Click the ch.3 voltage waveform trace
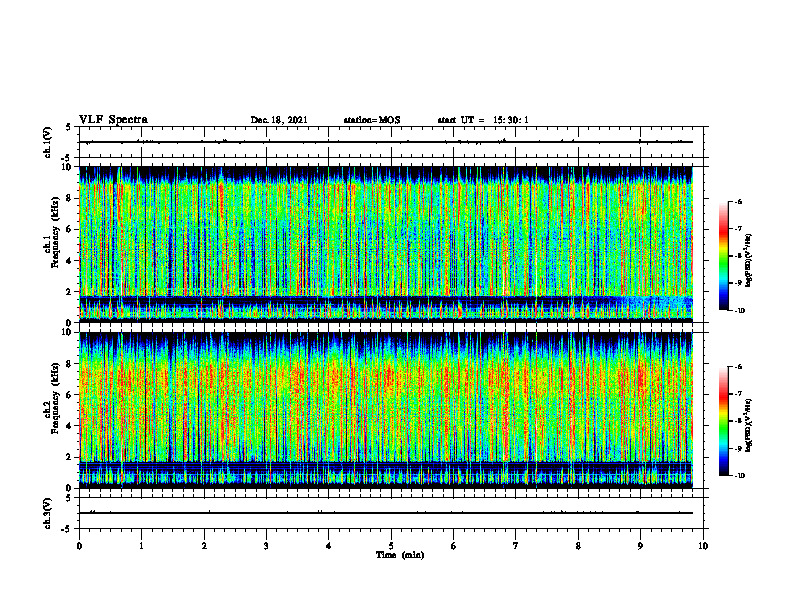 click(x=386, y=513)
